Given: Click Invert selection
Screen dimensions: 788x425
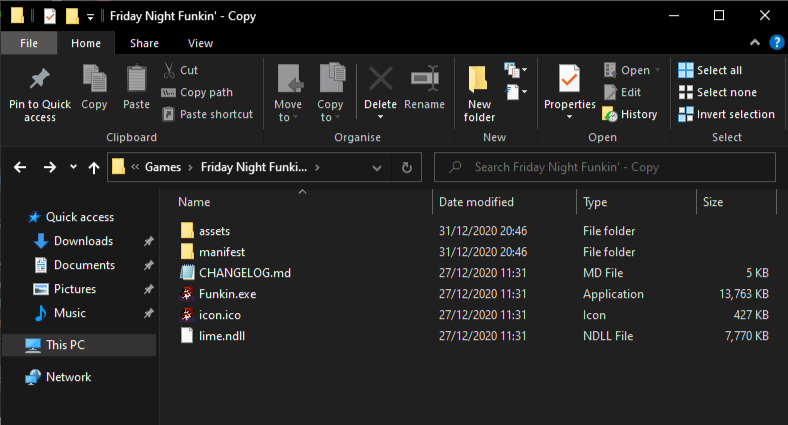Looking at the screenshot, I should click(x=726, y=115).
